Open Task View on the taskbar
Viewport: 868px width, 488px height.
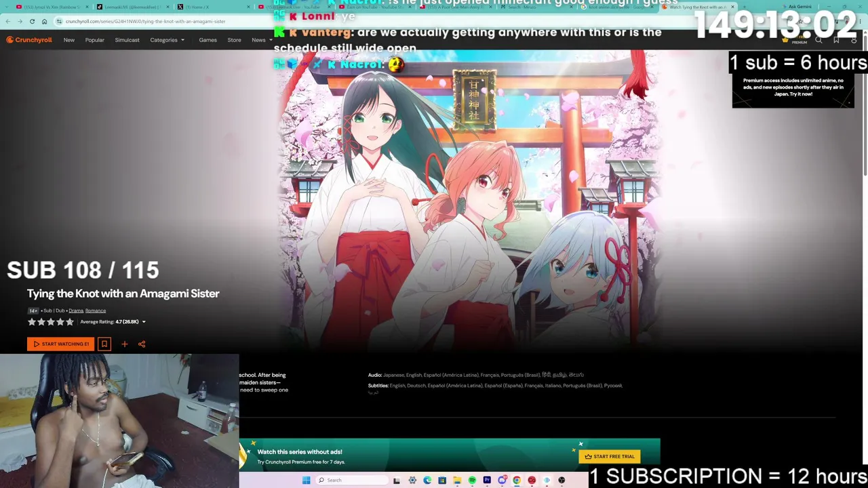[x=397, y=481]
